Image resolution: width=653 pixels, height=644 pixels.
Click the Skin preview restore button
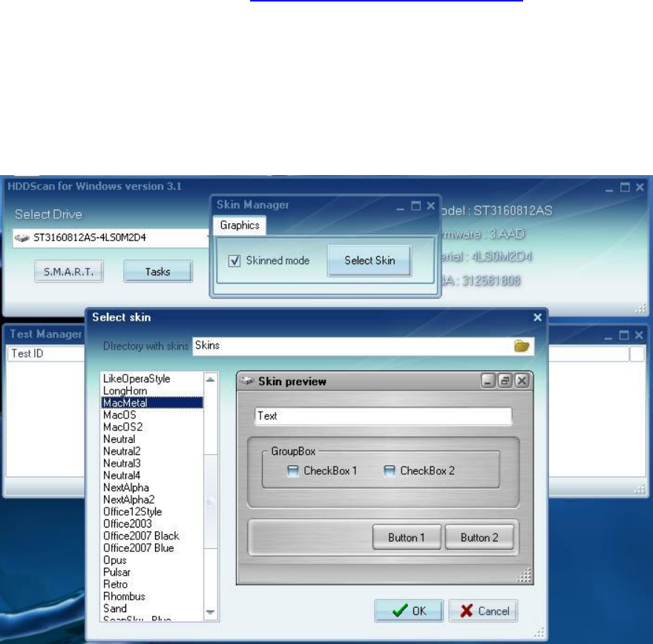point(505,381)
